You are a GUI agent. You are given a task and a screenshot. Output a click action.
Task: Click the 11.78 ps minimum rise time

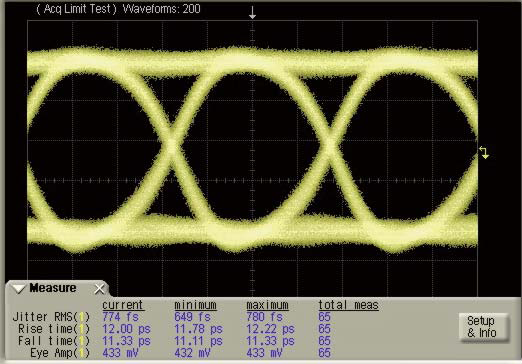[x=198, y=329]
